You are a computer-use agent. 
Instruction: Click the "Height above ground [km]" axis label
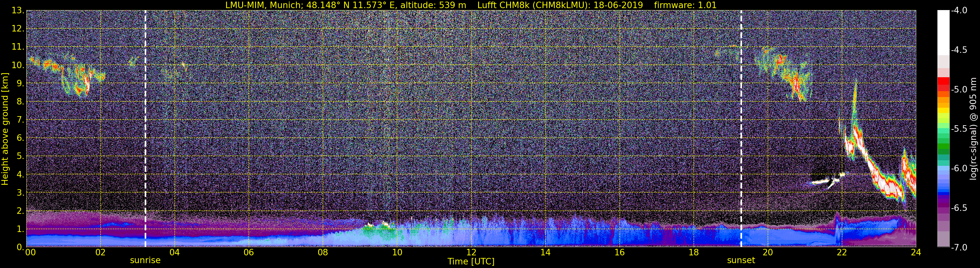(5, 129)
